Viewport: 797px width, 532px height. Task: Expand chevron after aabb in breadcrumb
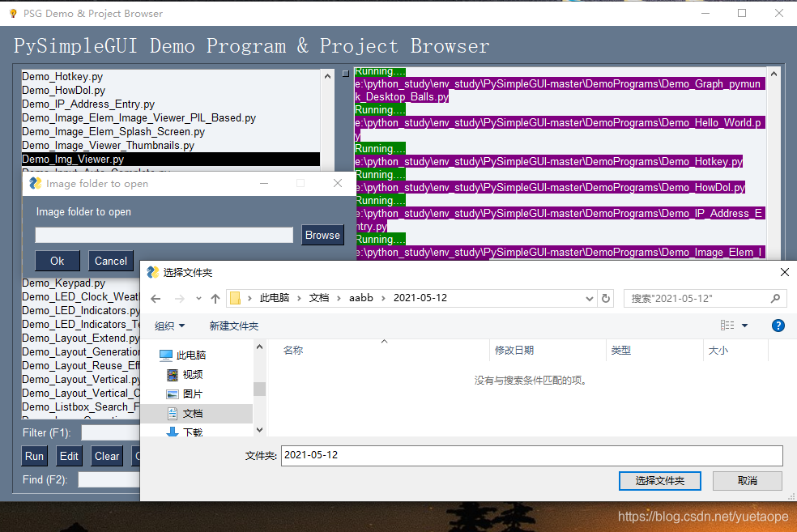(383, 298)
